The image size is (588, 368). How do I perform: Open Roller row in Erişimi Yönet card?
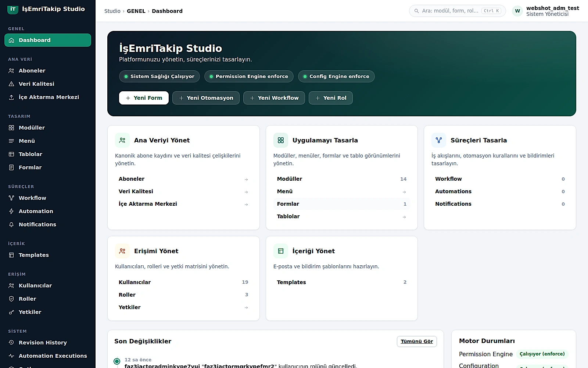click(183, 295)
